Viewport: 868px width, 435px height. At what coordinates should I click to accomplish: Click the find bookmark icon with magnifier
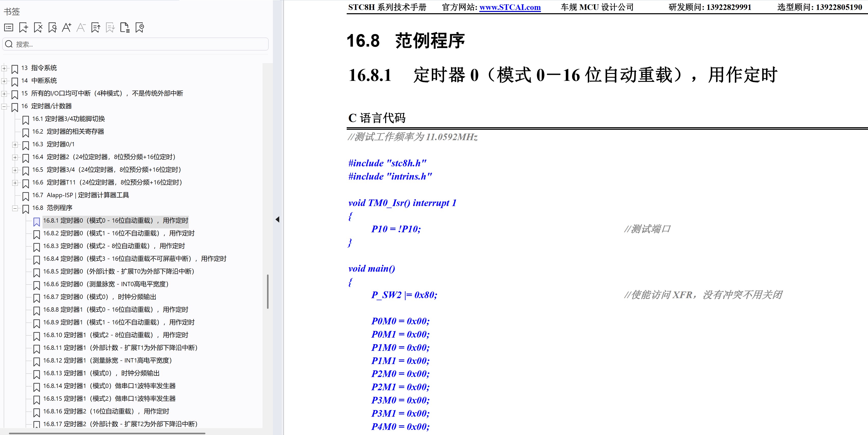tap(53, 28)
